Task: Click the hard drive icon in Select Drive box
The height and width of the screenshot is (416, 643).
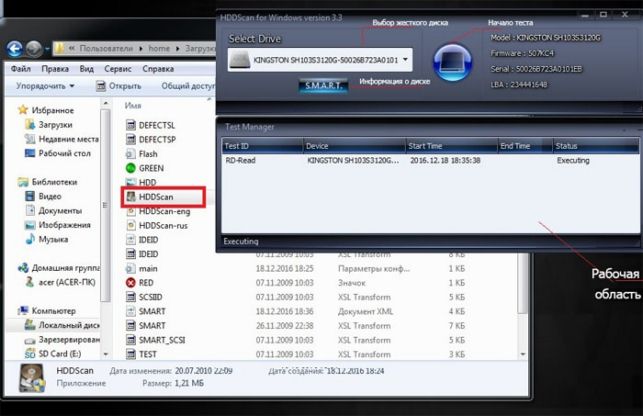Action: point(240,60)
